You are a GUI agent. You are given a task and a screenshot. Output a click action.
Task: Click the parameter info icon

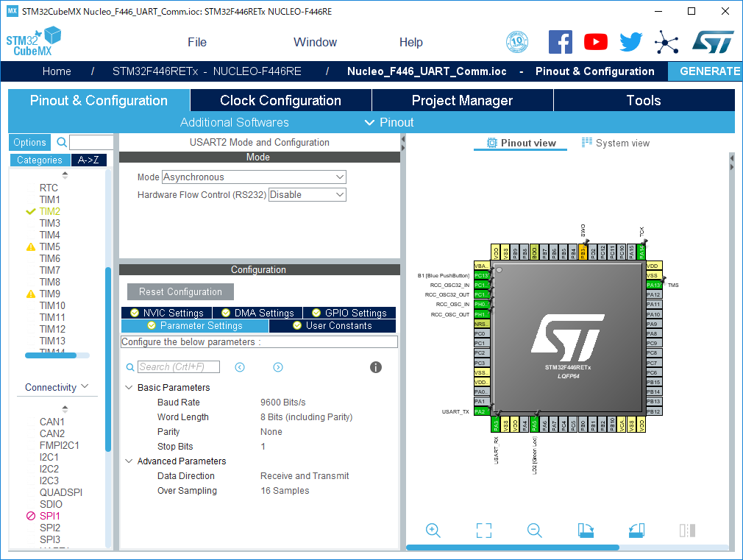[x=376, y=367]
